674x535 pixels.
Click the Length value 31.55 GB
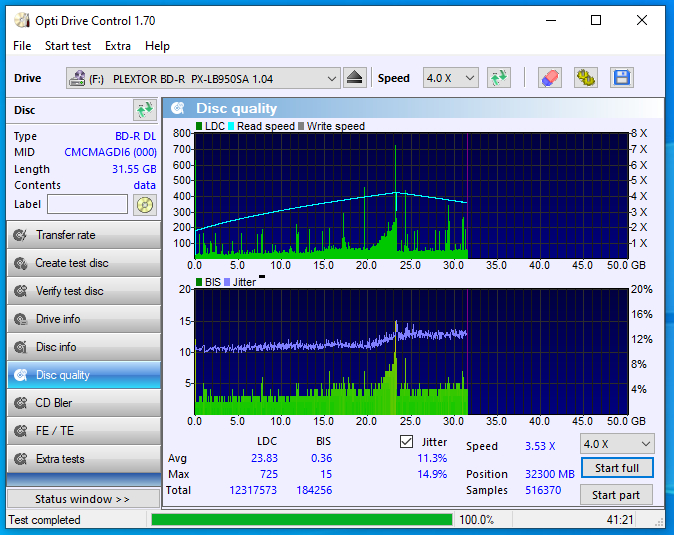134,169
